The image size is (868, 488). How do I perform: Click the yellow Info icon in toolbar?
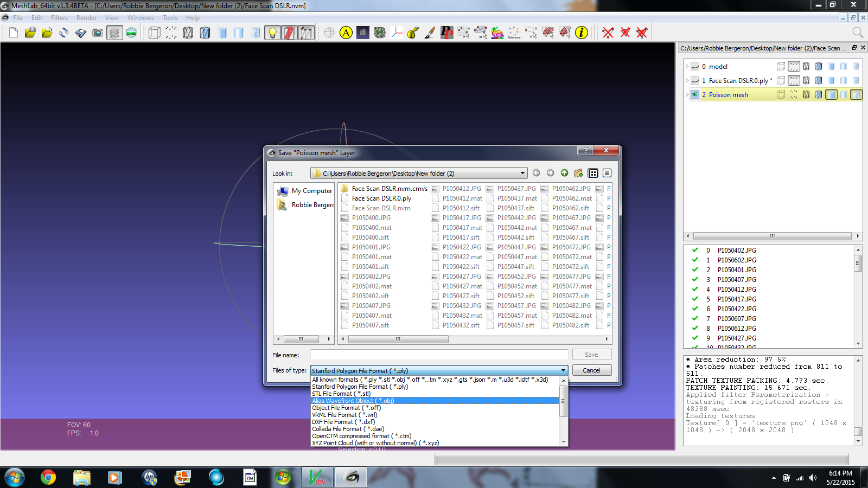[x=582, y=33]
